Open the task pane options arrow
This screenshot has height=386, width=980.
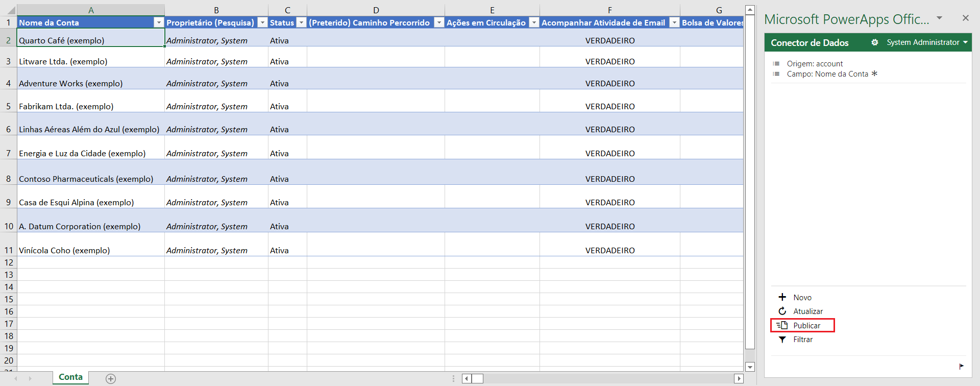(939, 18)
